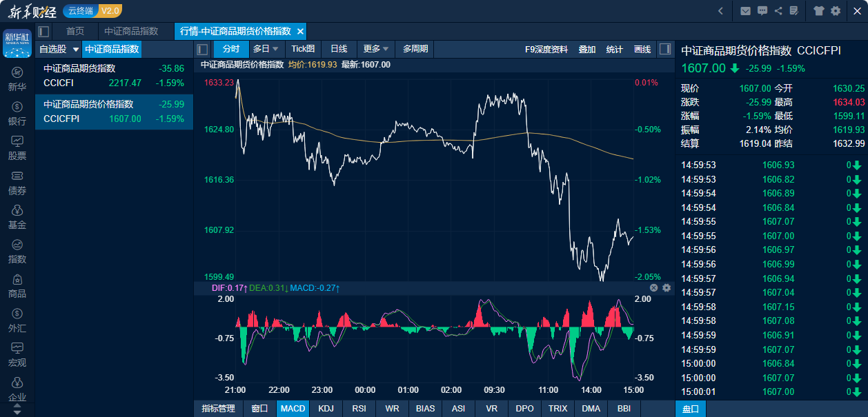The height and width of the screenshot is (417, 868).
Task: Toggle right quote panel next to 画线
Action: click(x=664, y=49)
